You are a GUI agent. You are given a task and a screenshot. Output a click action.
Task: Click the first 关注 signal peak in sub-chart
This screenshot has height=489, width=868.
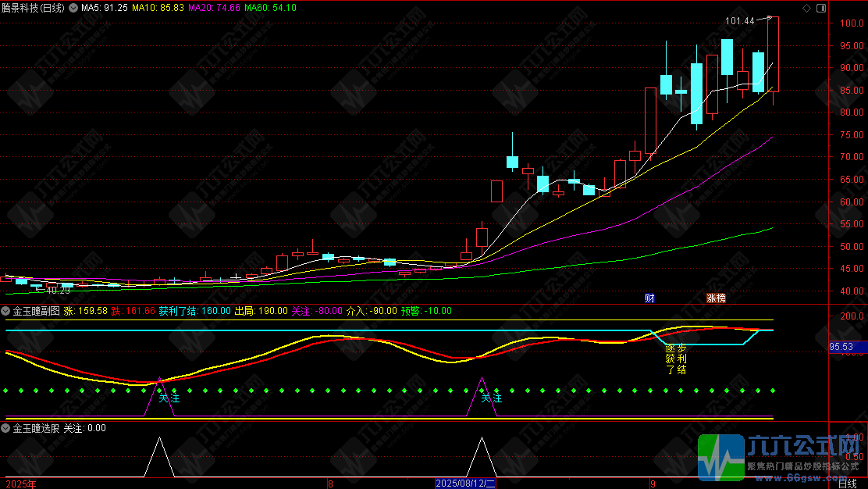(x=159, y=382)
